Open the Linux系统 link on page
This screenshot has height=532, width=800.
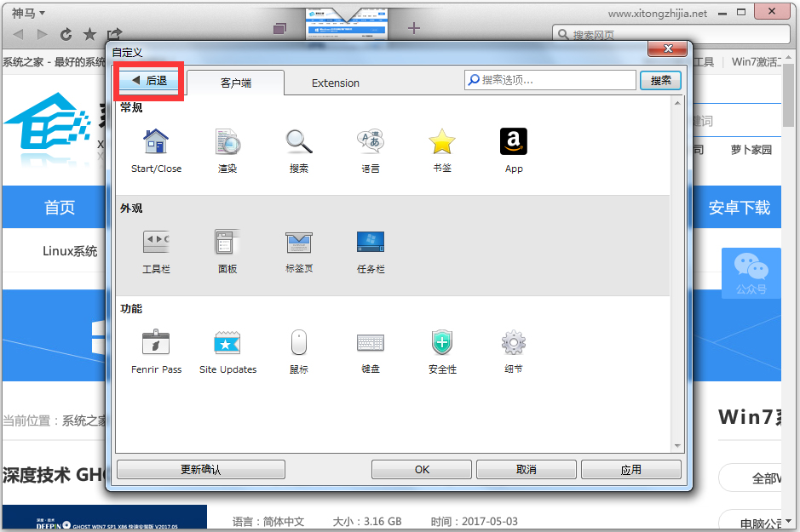click(70, 251)
